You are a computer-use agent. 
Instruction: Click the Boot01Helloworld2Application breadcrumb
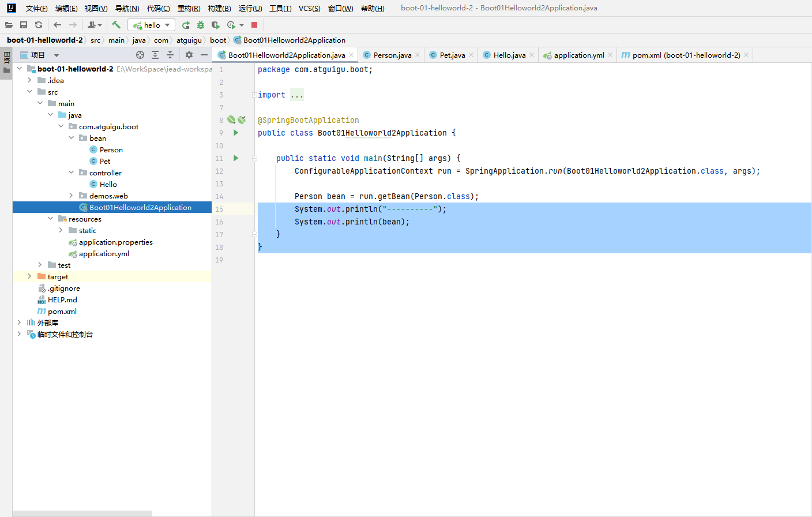(294, 40)
